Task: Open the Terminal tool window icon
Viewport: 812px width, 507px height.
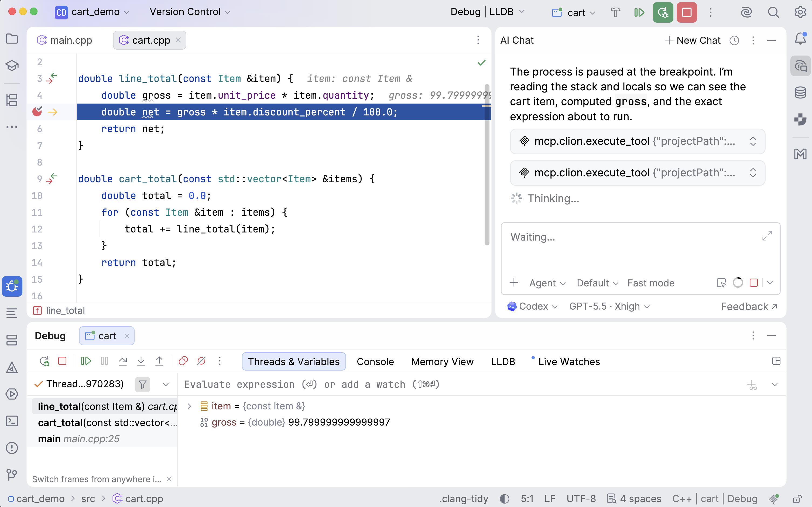Action: pos(12,421)
